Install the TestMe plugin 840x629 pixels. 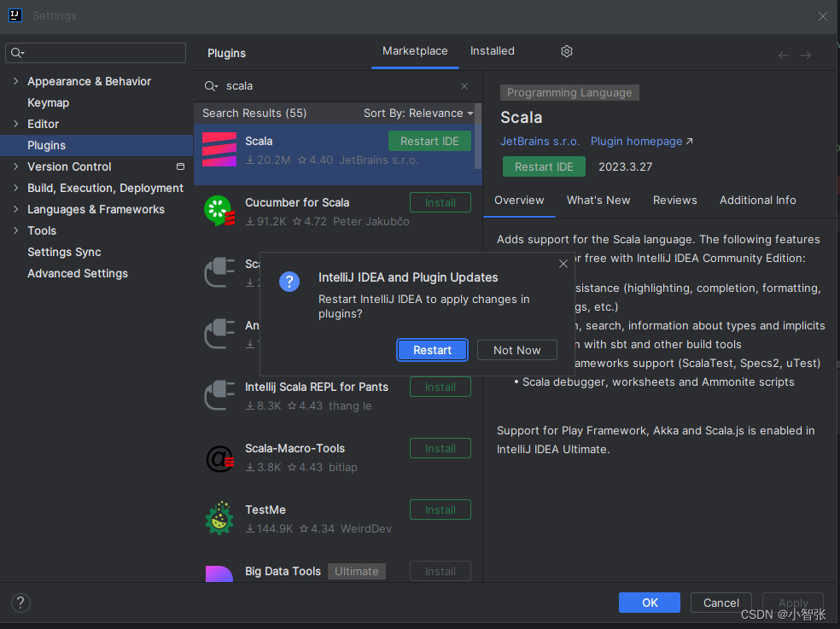[440, 510]
